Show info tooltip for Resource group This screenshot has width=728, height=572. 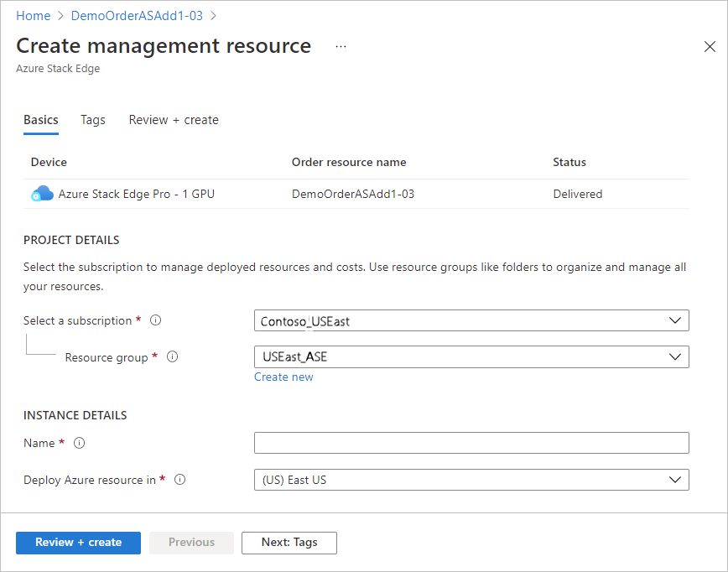click(x=172, y=356)
